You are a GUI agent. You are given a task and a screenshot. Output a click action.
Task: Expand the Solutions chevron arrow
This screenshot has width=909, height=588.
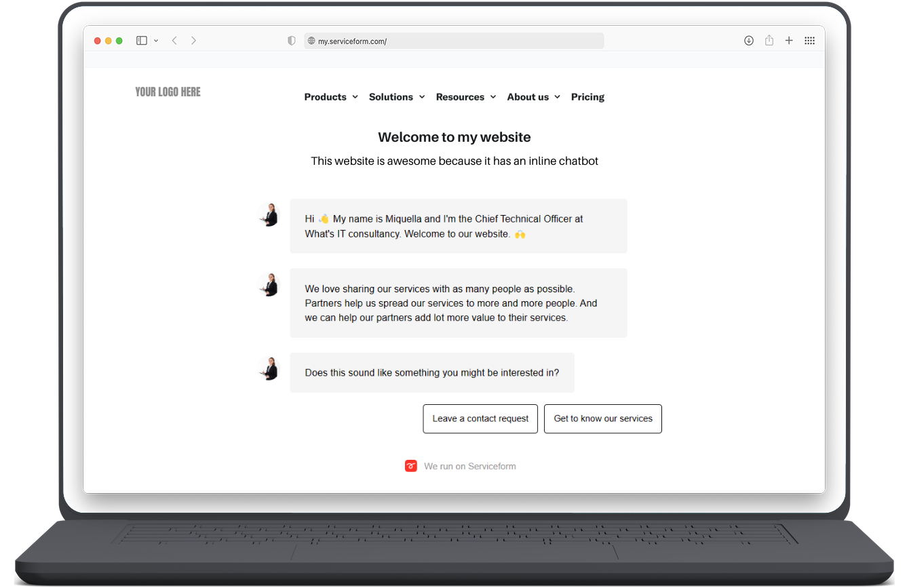coord(422,97)
